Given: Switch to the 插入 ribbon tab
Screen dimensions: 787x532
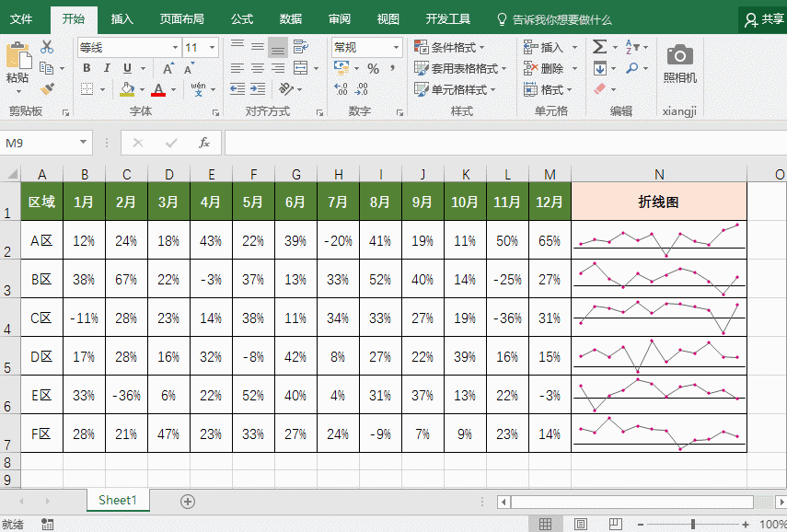Looking at the screenshot, I should pyautogui.click(x=122, y=18).
